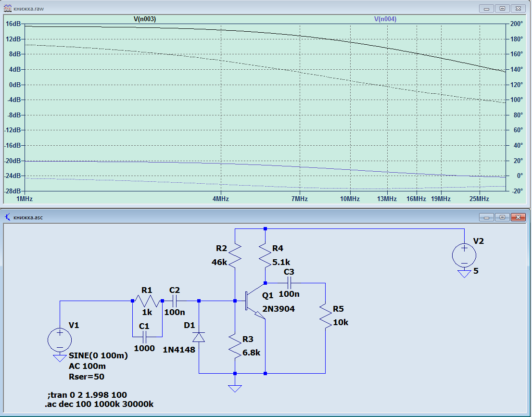The image size is (532, 417).
Task: Click the 1k value of R1
Action: tap(147, 312)
